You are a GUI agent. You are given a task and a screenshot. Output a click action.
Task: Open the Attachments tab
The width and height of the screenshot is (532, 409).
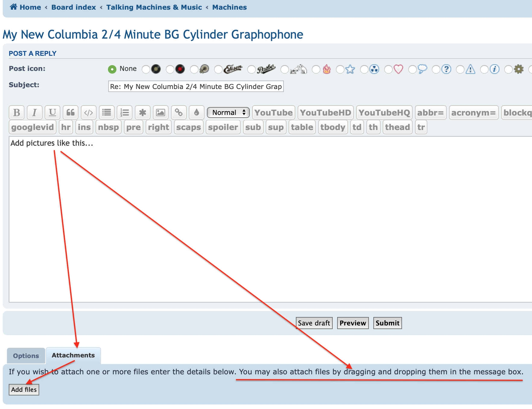coord(73,355)
